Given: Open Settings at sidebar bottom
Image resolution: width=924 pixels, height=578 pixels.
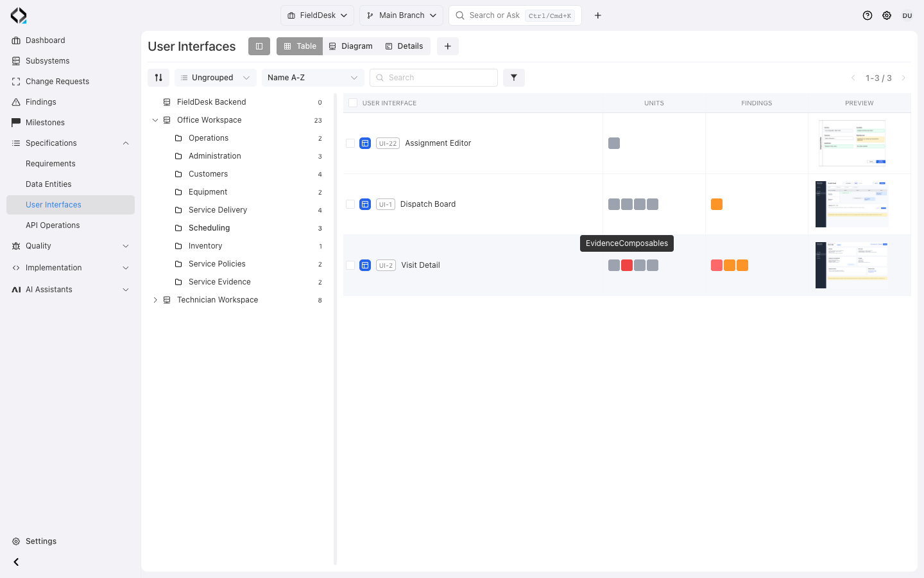Looking at the screenshot, I should pos(71,541).
